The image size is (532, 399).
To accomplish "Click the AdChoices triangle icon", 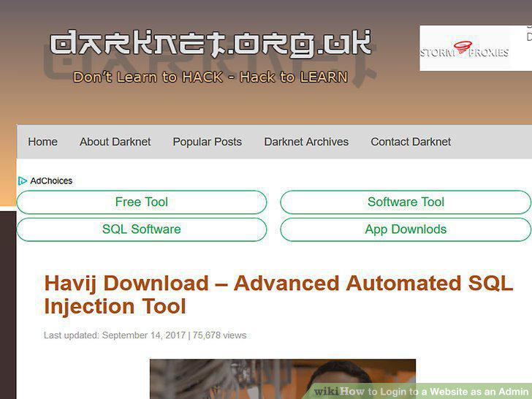I will tap(23, 180).
